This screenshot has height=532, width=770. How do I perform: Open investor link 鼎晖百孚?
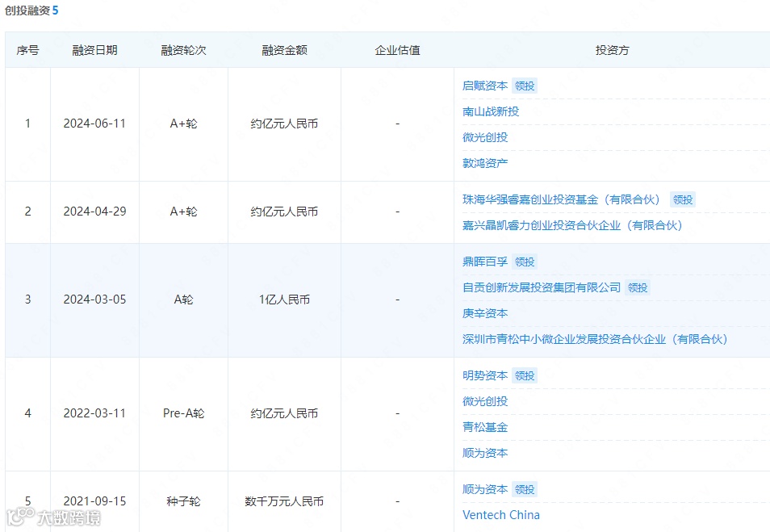tap(485, 262)
